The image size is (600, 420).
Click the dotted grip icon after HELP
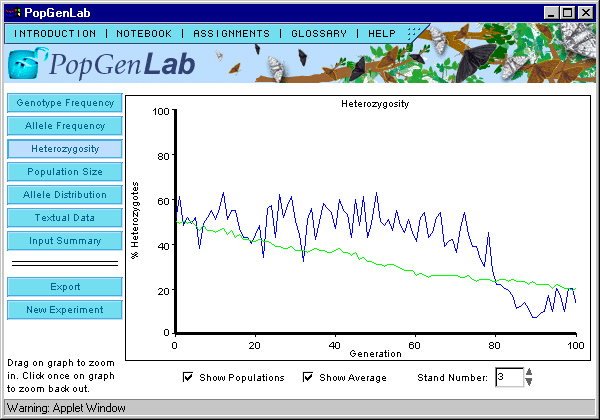coord(414,34)
